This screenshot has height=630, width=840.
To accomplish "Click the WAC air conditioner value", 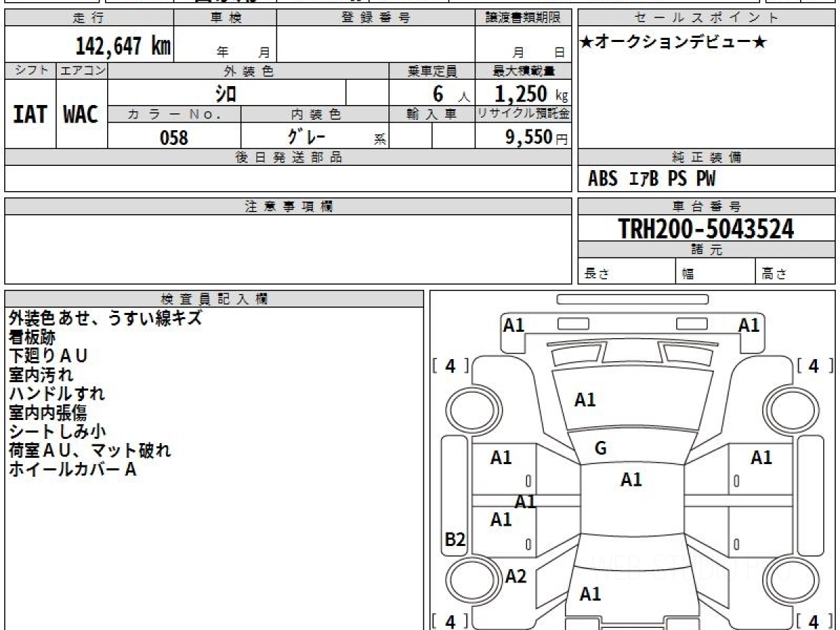I will (81, 115).
